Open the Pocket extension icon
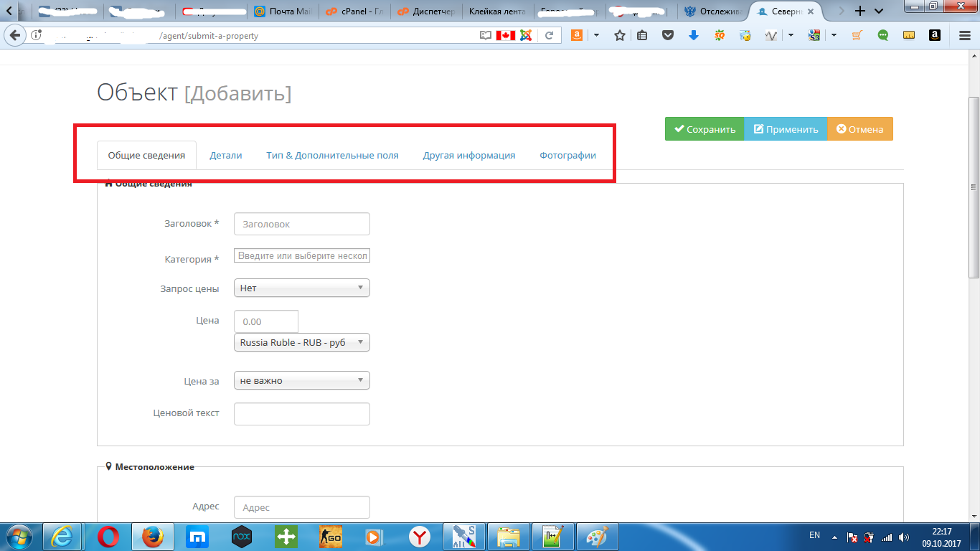Screen dimensions: 980x551 pyautogui.click(x=667, y=35)
